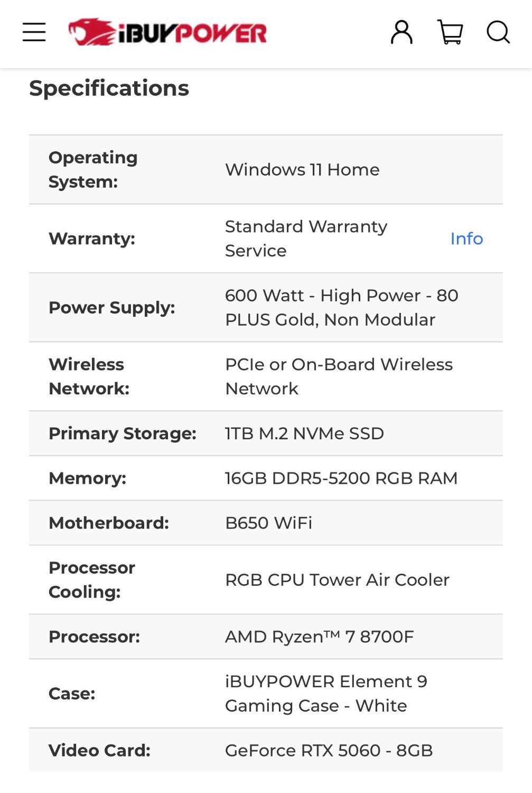This screenshot has width=532, height=793.
Task: Open the user account icon
Action: point(402,32)
